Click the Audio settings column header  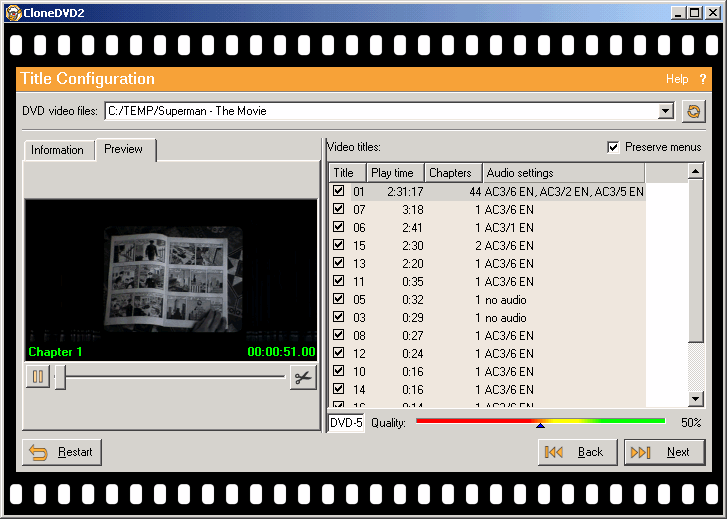(x=563, y=173)
